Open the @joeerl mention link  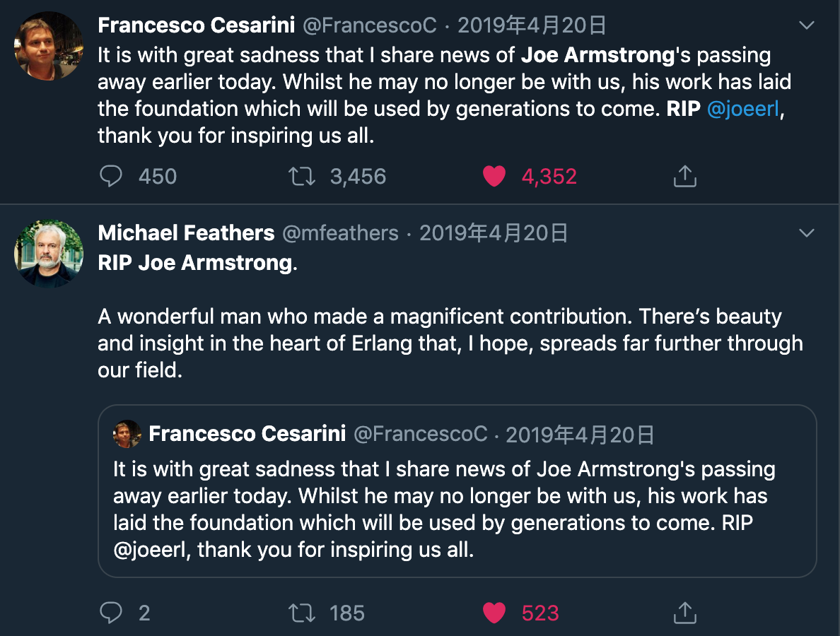[742, 109]
